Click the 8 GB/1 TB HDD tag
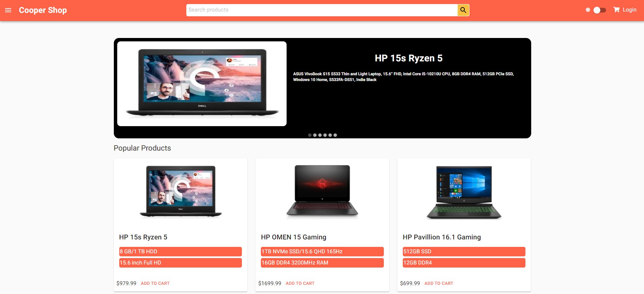This screenshot has width=644, height=294. 181,252
